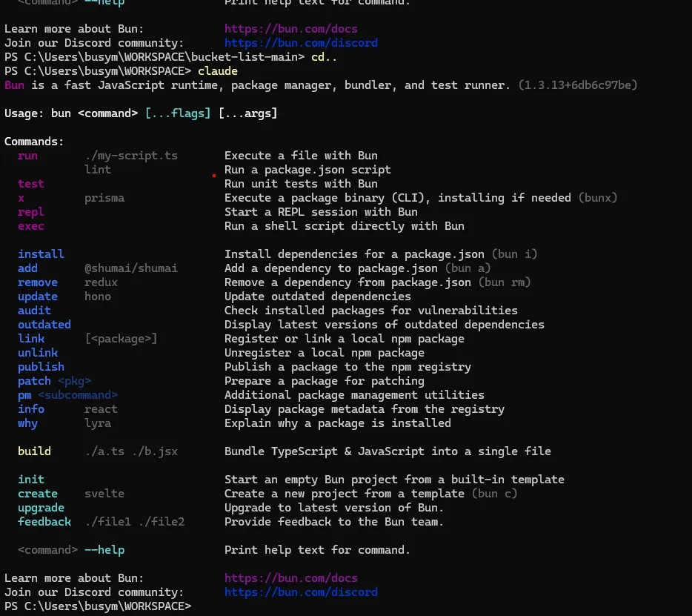
Task: Click the 'update' command name
Action: pyautogui.click(x=38, y=297)
